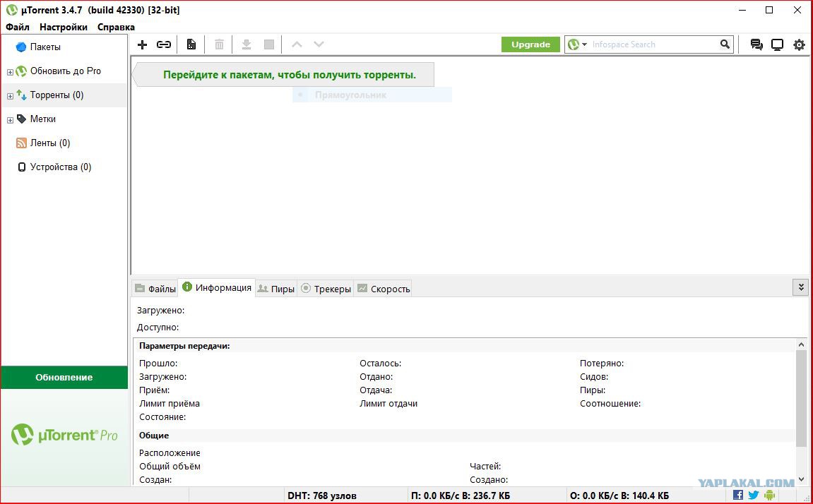
Task: Switch to the Пиры tab
Action: (276, 289)
